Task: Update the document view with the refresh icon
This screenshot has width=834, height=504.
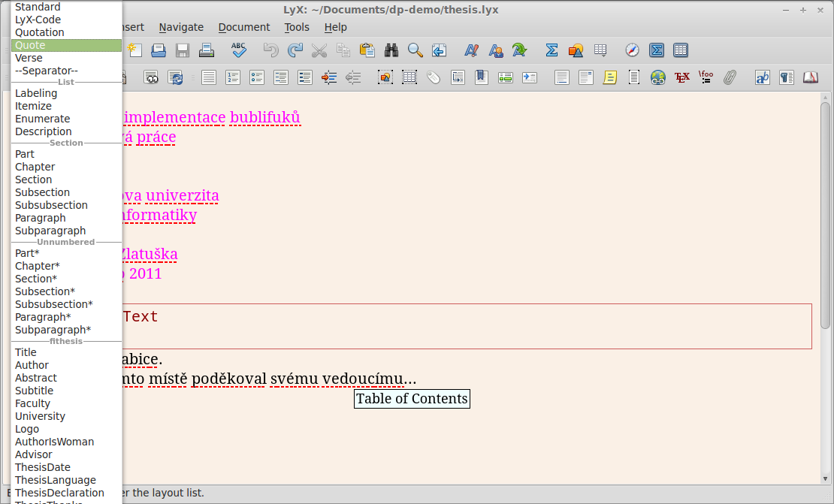Action: click(x=175, y=77)
